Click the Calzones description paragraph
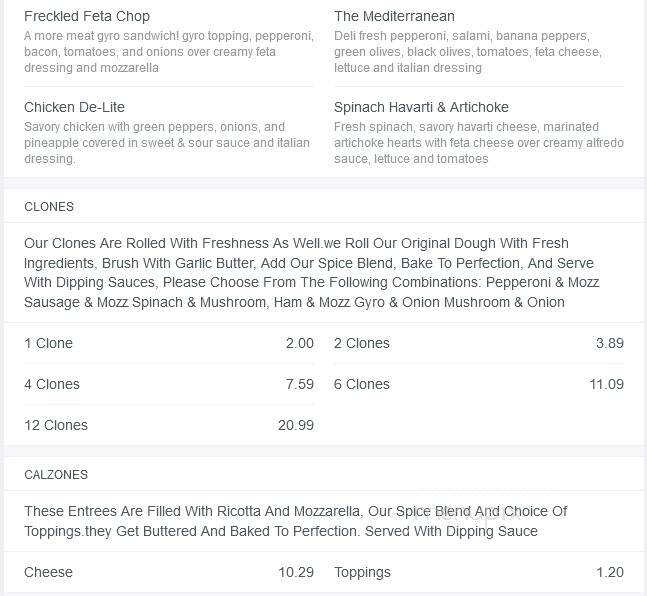647x596 pixels. pyautogui.click(x=295, y=521)
